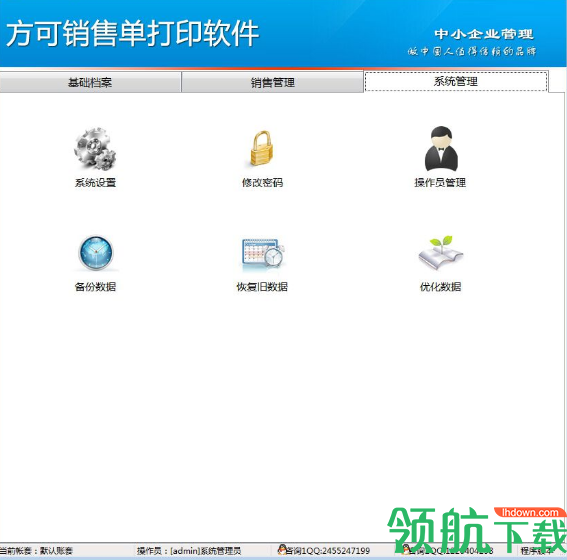Click the 恢复旧数据 label

[262, 287]
